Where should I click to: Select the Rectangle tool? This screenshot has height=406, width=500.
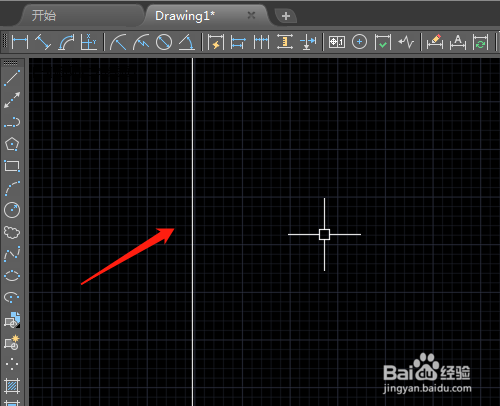pyautogui.click(x=12, y=166)
